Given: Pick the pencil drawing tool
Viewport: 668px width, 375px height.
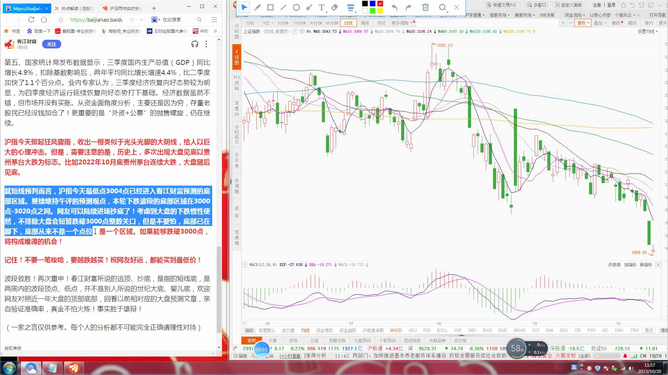Looking at the screenshot, I should tap(257, 7).
